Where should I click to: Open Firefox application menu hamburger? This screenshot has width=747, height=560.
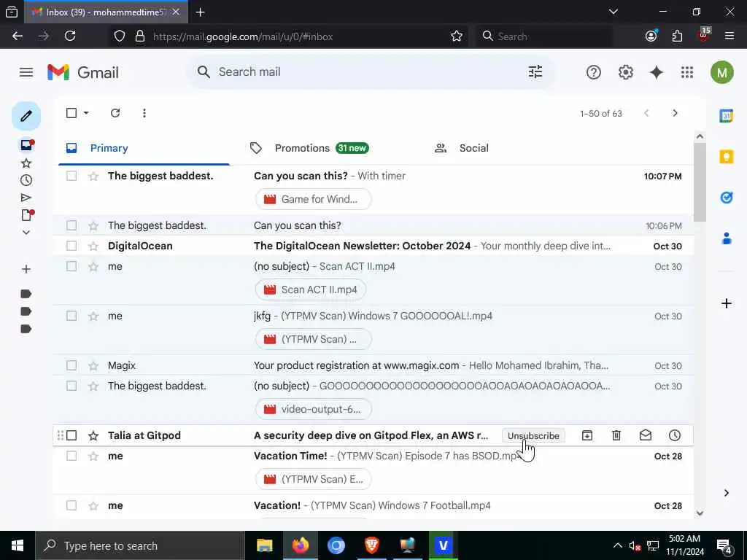(729, 36)
